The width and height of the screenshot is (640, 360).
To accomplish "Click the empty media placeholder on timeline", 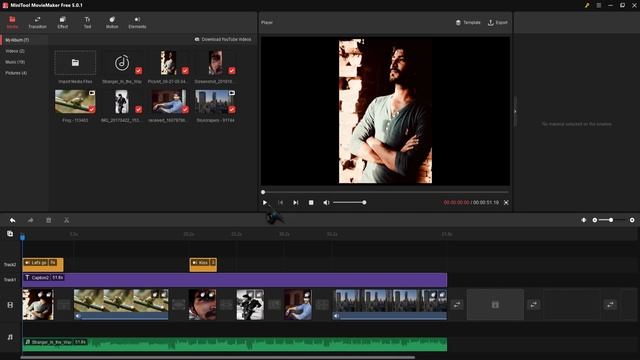I will [495, 304].
